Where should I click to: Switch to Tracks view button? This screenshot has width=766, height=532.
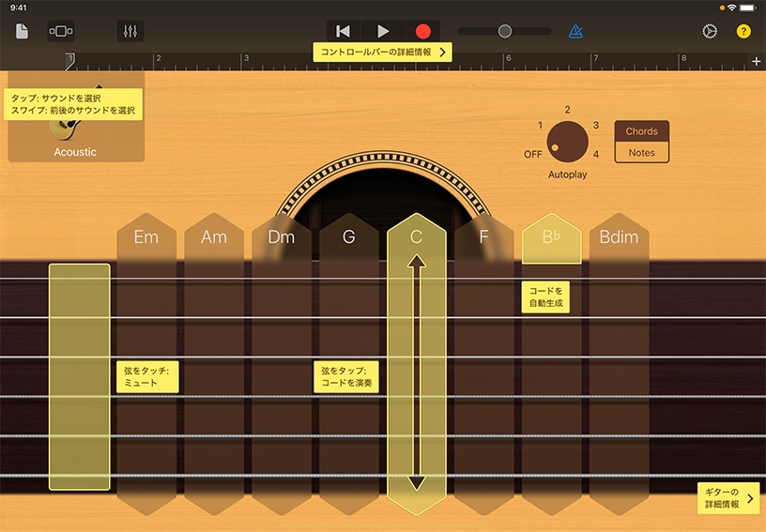61,31
